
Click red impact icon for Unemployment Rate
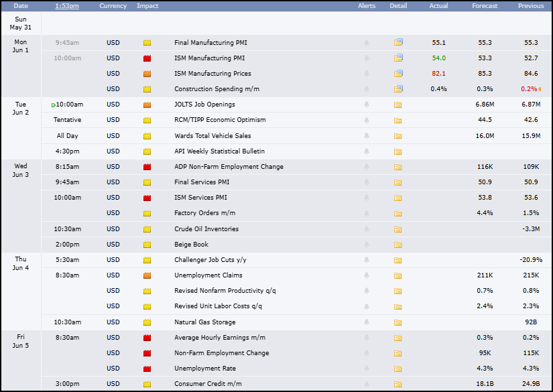(147, 369)
